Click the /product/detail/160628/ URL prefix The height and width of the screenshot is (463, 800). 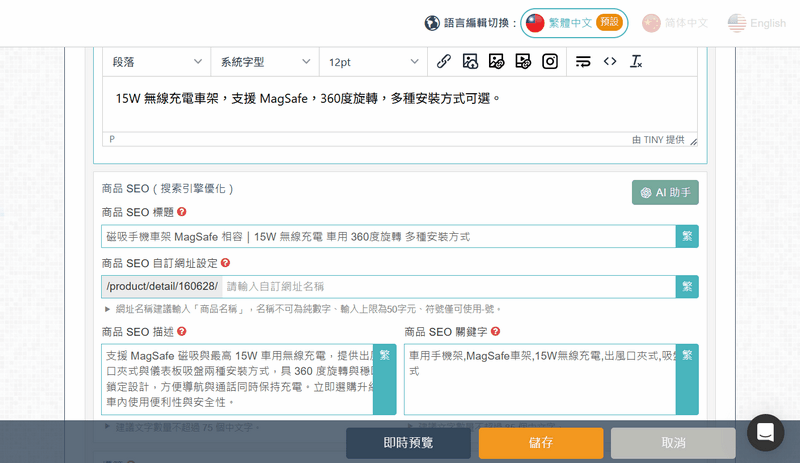click(162, 286)
